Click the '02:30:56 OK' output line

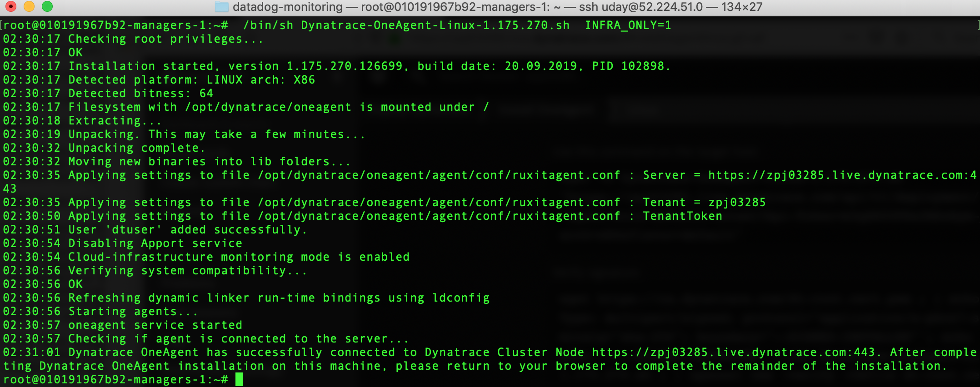[x=43, y=284]
